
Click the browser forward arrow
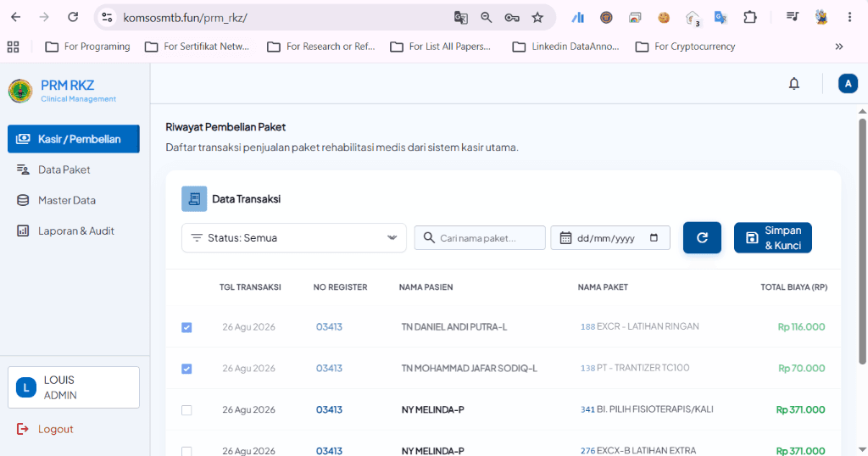pyautogui.click(x=44, y=17)
